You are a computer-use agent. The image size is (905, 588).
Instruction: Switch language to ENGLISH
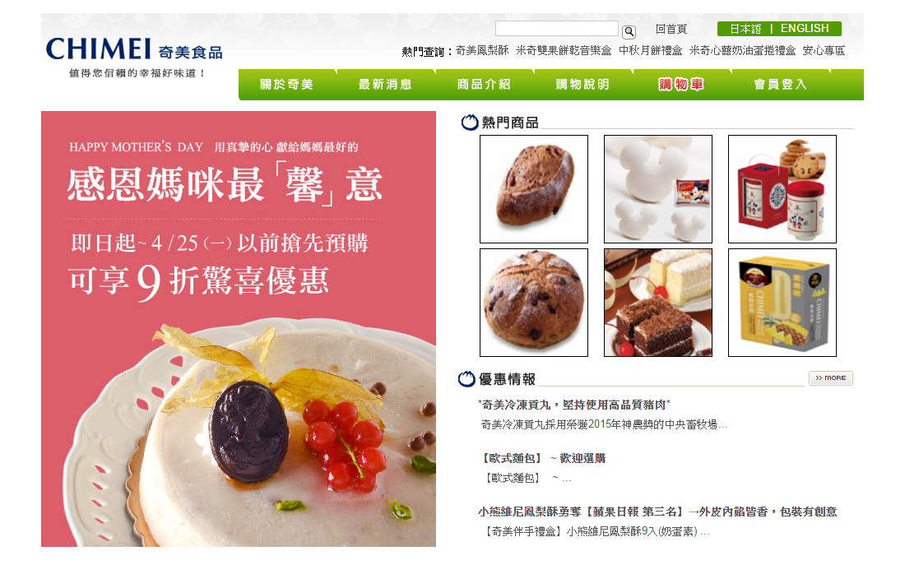(x=805, y=28)
